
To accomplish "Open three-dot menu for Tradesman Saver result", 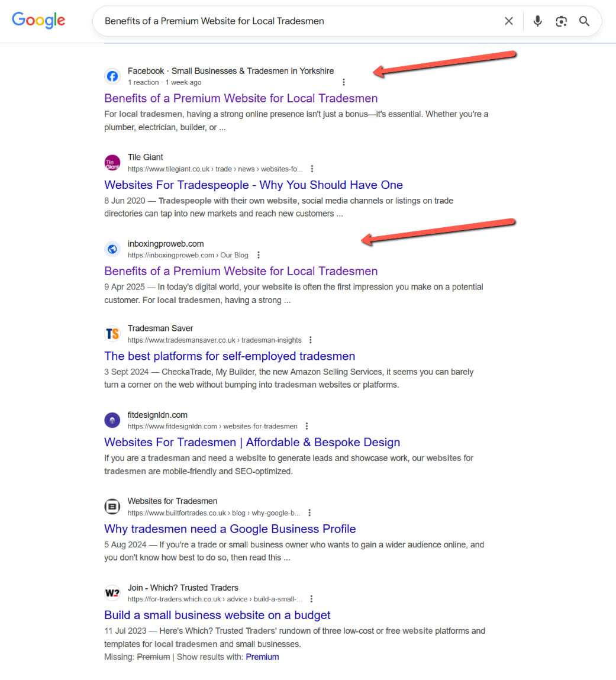I will coord(311,340).
